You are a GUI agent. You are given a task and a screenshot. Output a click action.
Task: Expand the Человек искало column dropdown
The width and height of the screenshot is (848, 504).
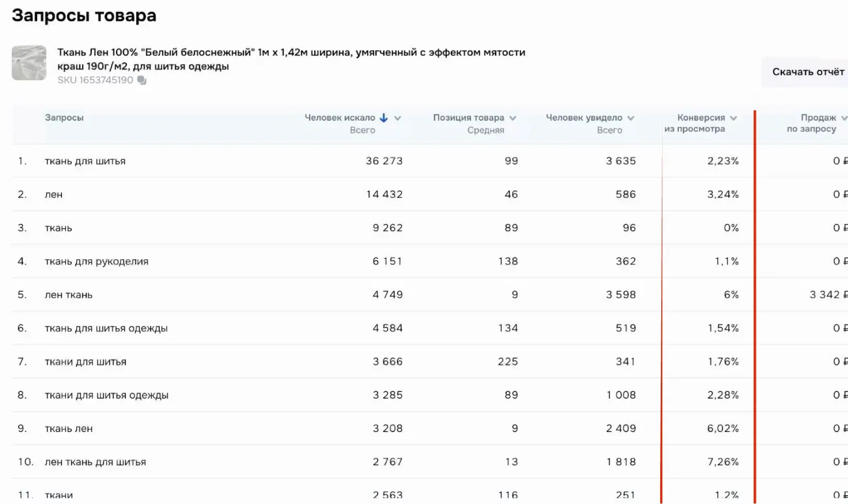[x=398, y=118]
